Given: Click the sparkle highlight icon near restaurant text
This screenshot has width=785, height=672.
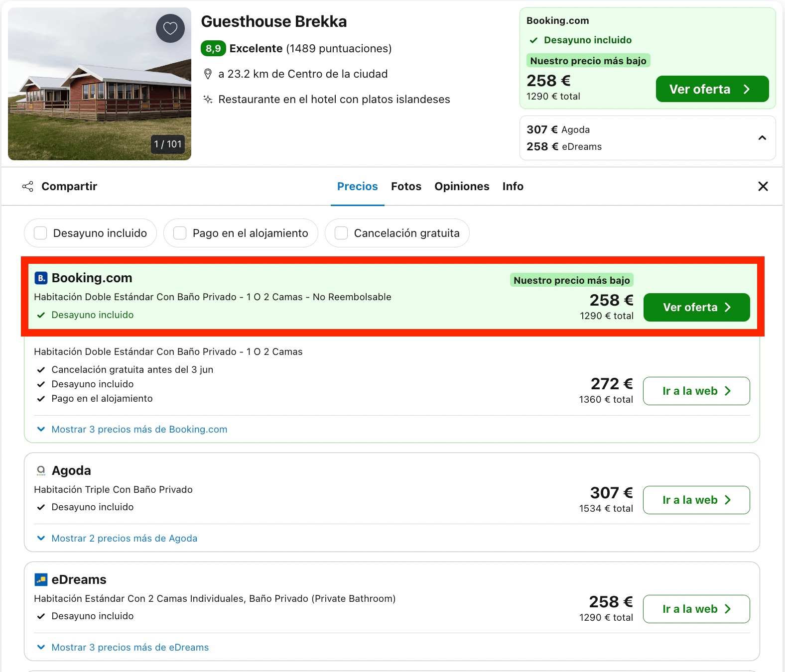Looking at the screenshot, I should 208,100.
